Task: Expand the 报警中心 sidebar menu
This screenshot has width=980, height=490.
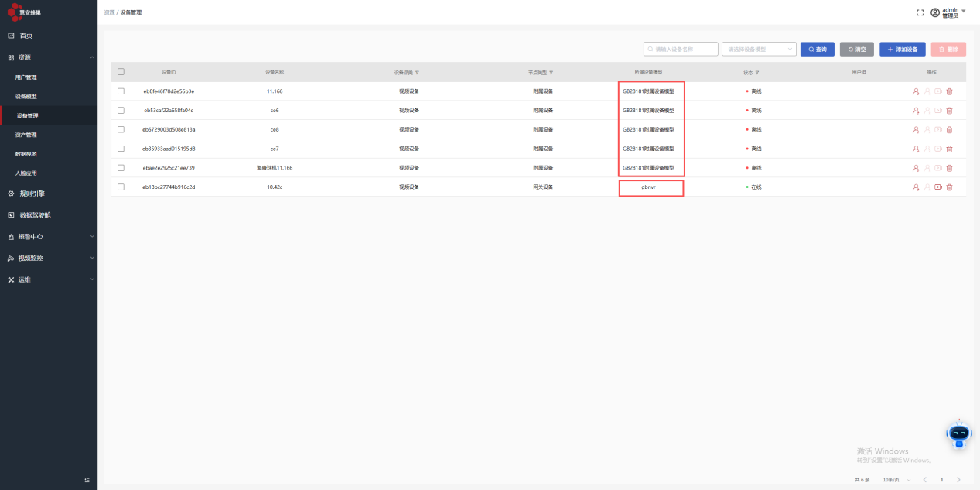Action: click(x=49, y=237)
